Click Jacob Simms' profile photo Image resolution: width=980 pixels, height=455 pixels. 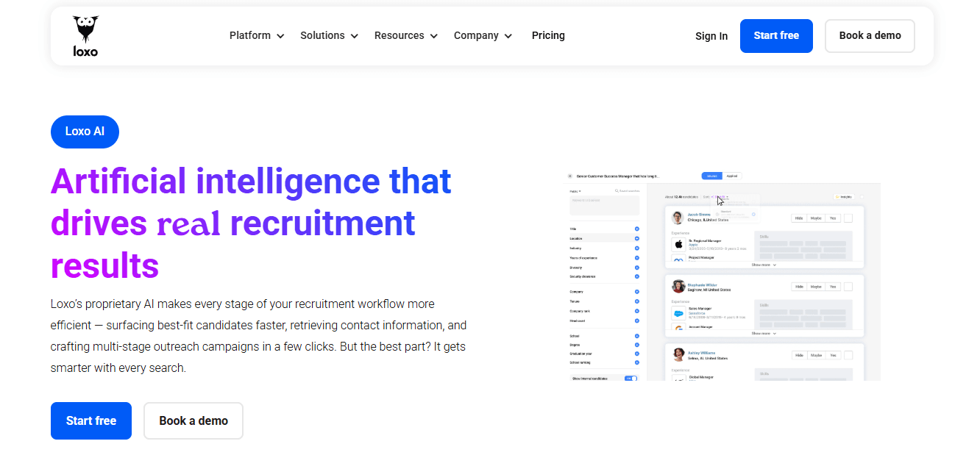(x=678, y=218)
